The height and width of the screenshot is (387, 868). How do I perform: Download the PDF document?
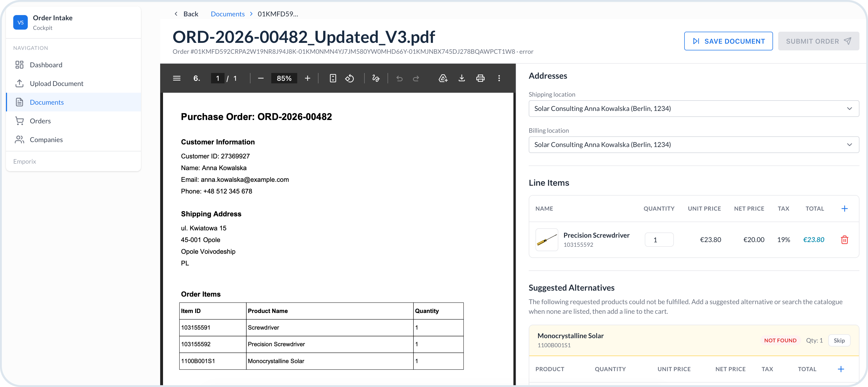coord(462,78)
